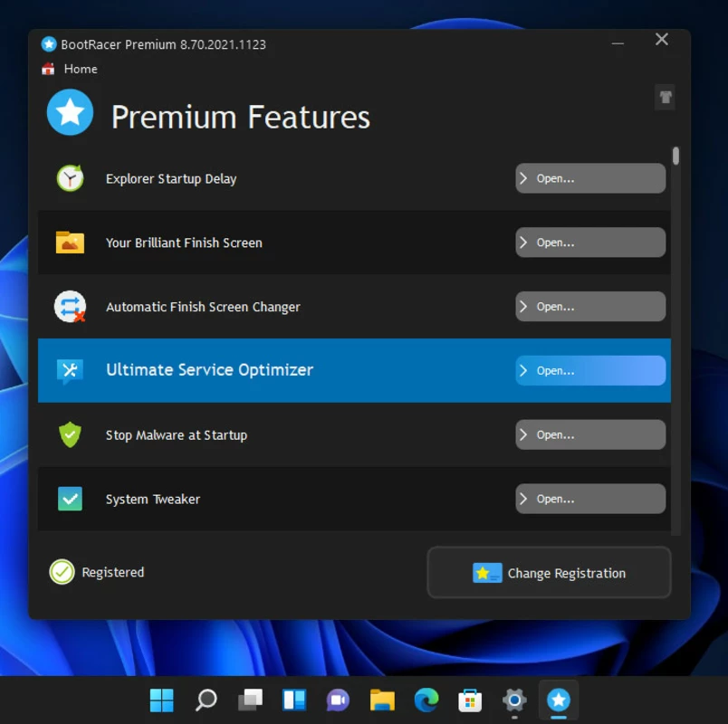Open the Ultimate Service Optimizer

pyautogui.click(x=590, y=370)
